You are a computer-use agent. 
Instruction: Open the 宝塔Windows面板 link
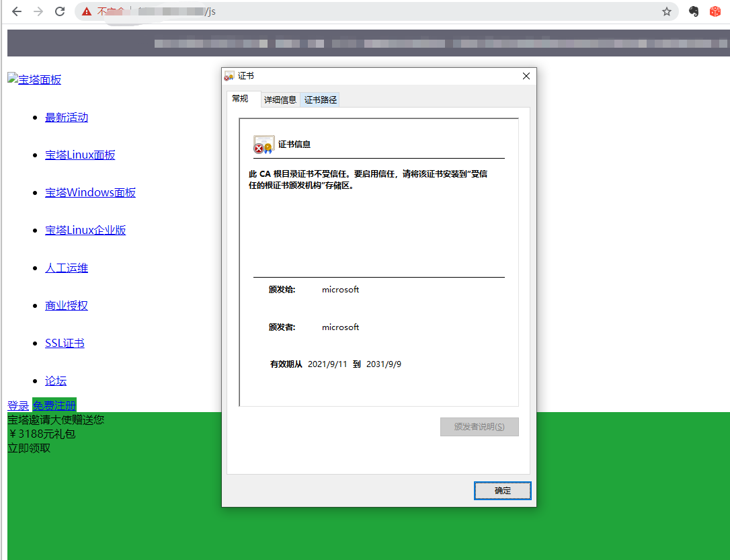pyautogui.click(x=90, y=193)
